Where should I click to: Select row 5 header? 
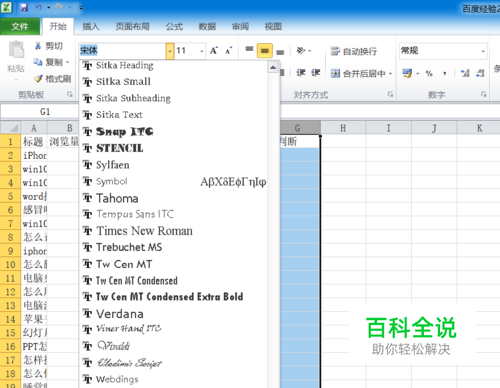pyautogui.click(x=10, y=196)
